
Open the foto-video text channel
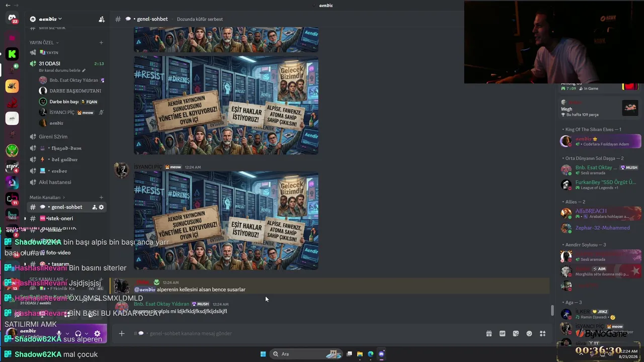tap(65, 252)
